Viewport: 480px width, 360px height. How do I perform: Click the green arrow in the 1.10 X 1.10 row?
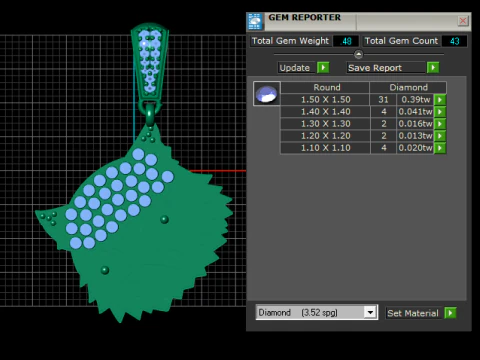click(x=440, y=148)
